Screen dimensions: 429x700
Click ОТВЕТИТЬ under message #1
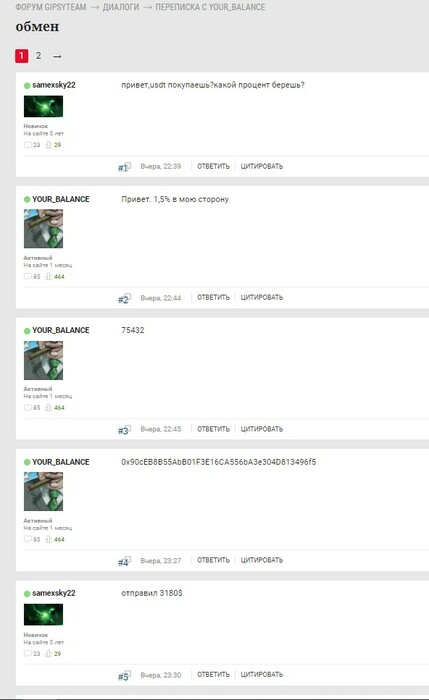[213, 167]
